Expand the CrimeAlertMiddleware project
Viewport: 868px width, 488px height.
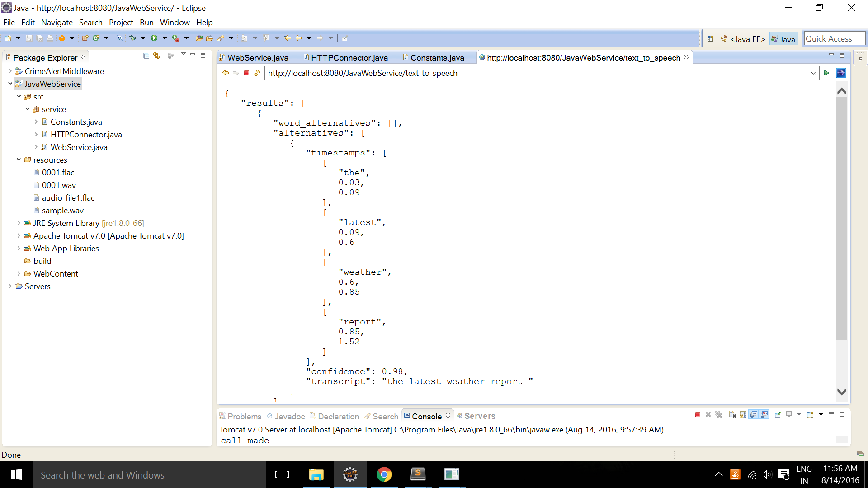[x=10, y=71]
